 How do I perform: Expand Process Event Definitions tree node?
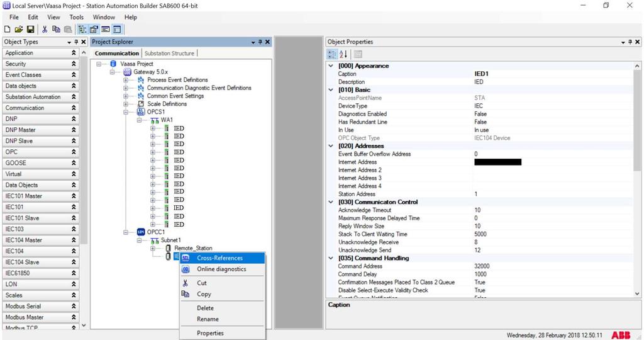pos(126,80)
